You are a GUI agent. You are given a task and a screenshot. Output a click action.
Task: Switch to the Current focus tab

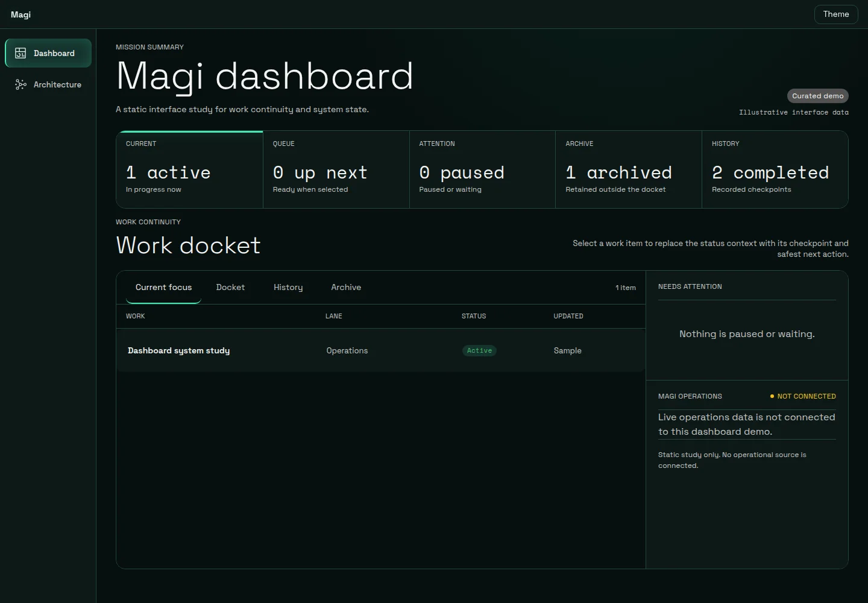pyautogui.click(x=163, y=287)
